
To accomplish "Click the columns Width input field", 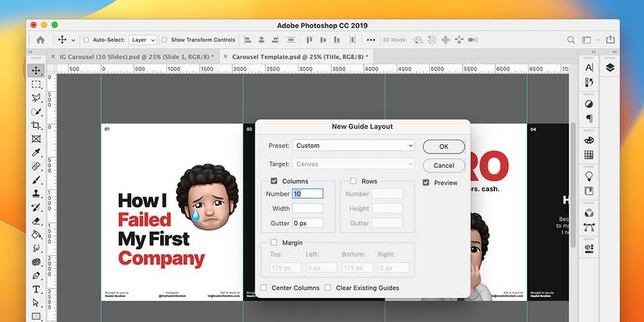I will (x=308, y=208).
